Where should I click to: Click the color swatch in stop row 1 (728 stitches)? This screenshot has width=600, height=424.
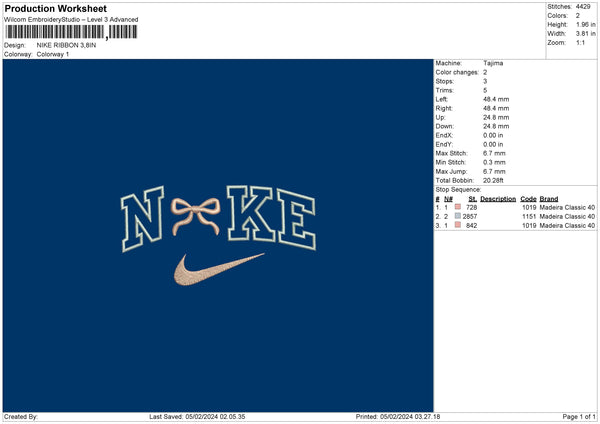pos(458,207)
